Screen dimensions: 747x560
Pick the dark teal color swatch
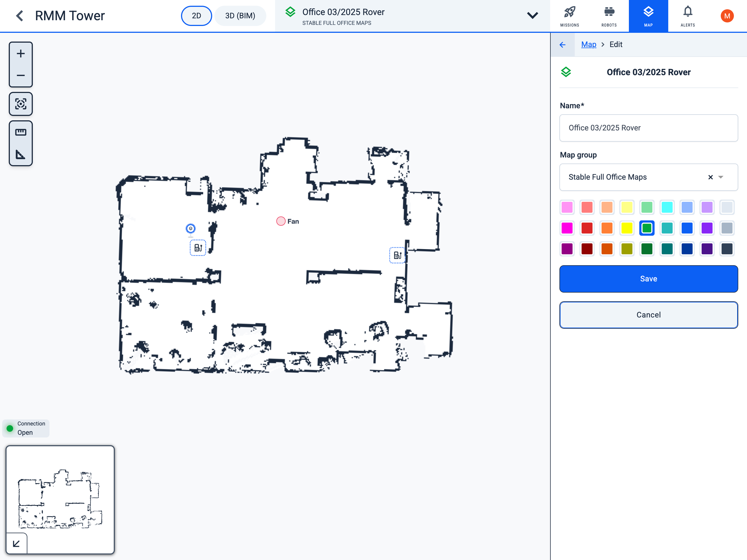pyautogui.click(x=667, y=249)
